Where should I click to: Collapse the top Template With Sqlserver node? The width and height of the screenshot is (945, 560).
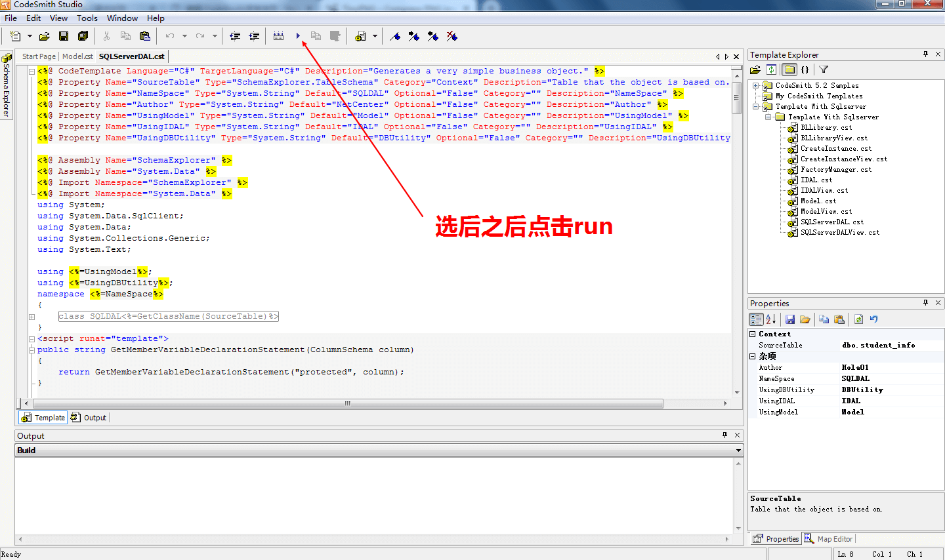click(756, 106)
